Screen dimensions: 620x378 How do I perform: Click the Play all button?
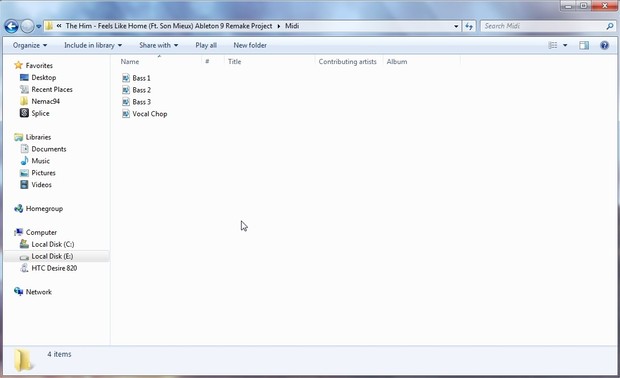[x=206, y=45]
